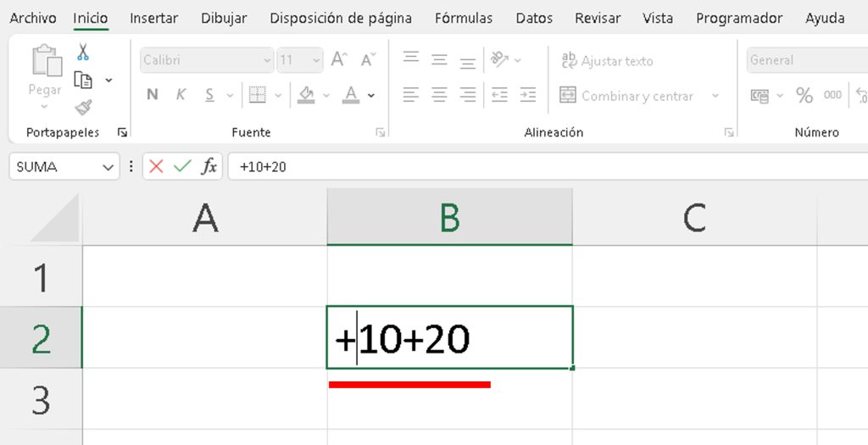Toggle bold formatting with the N button
Screen dimensions: 868x445
click(x=153, y=95)
